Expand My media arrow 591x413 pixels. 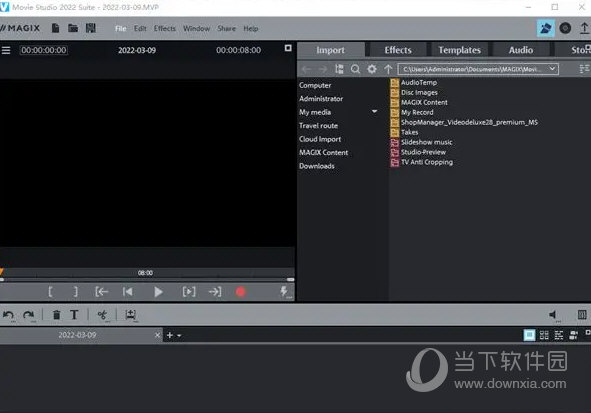374,112
